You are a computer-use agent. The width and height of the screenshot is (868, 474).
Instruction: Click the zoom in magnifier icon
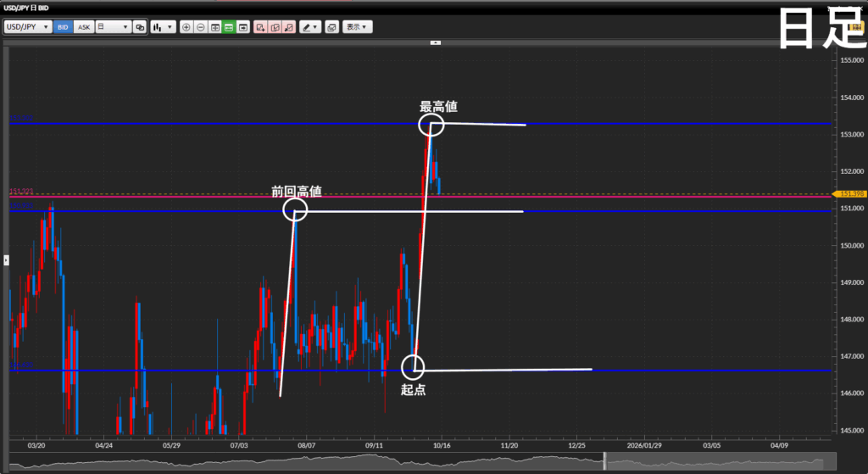click(x=186, y=27)
